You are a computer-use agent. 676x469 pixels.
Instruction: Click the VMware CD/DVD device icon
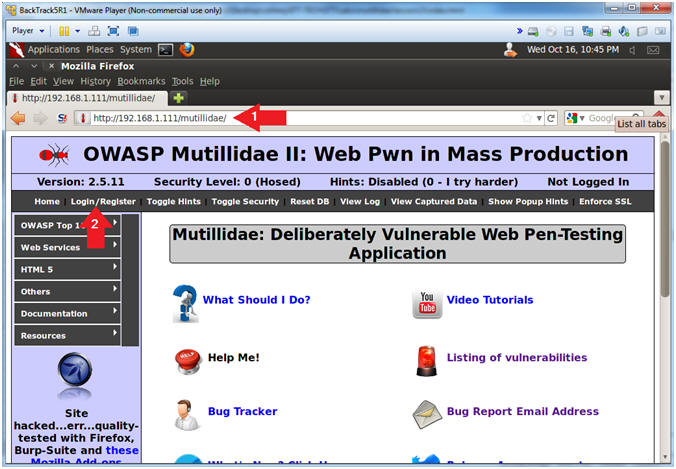coord(551,31)
